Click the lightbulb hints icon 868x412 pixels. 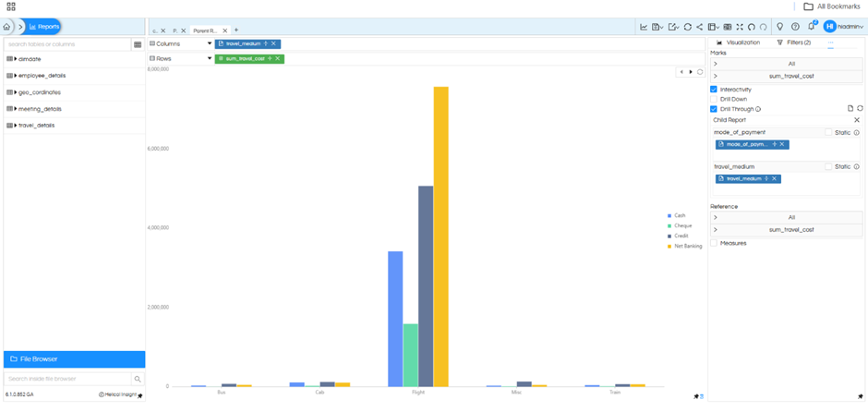780,27
